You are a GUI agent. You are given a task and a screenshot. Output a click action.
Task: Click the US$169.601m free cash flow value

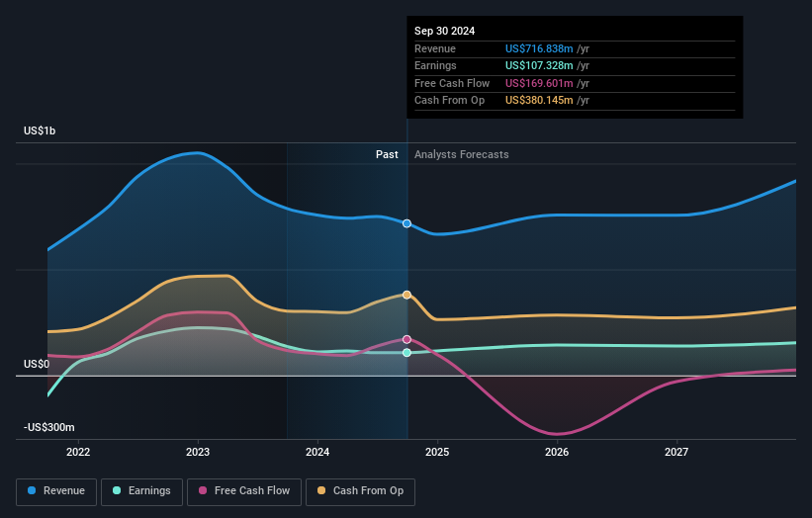(x=539, y=83)
